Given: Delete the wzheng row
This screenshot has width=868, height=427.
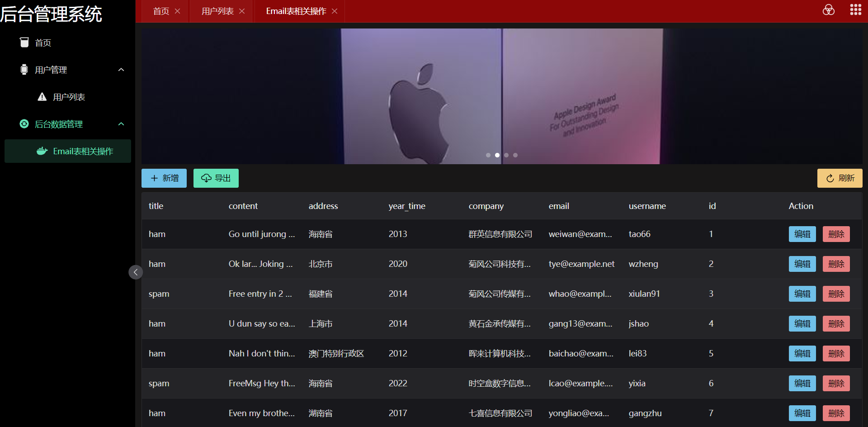Looking at the screenshot, I should [836, 264].
